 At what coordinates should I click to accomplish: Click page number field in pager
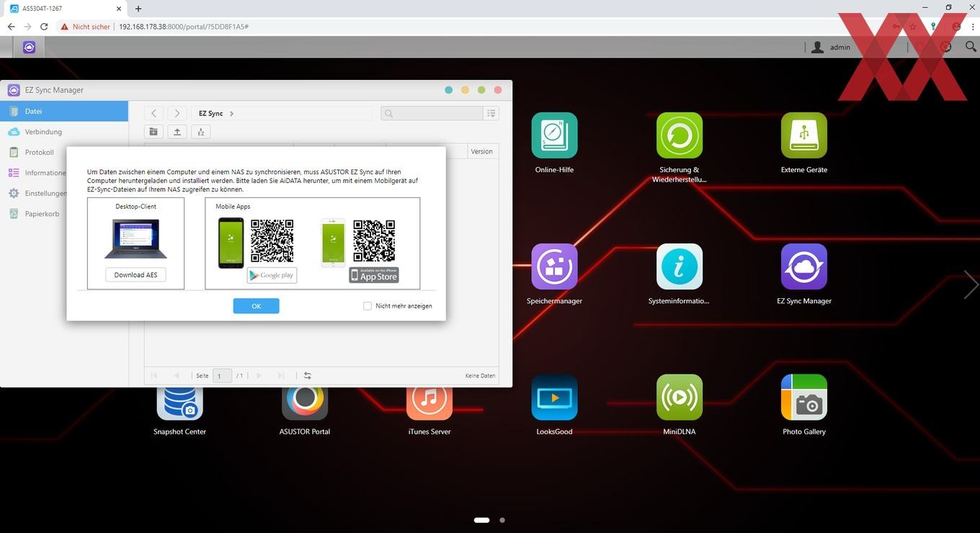click(222, 375)
